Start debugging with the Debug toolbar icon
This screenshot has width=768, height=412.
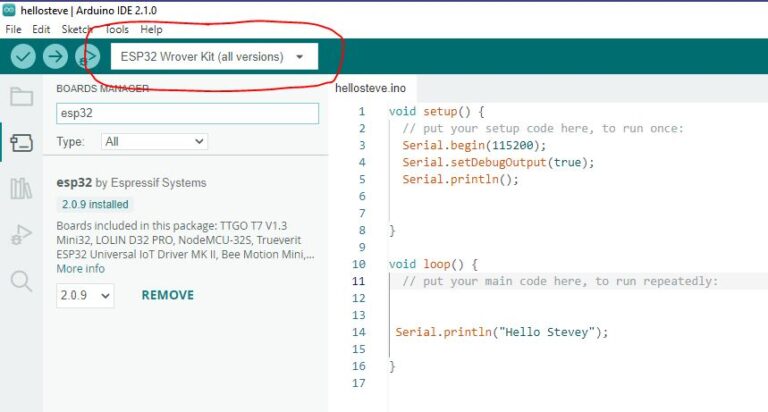(x=87, y=57)
